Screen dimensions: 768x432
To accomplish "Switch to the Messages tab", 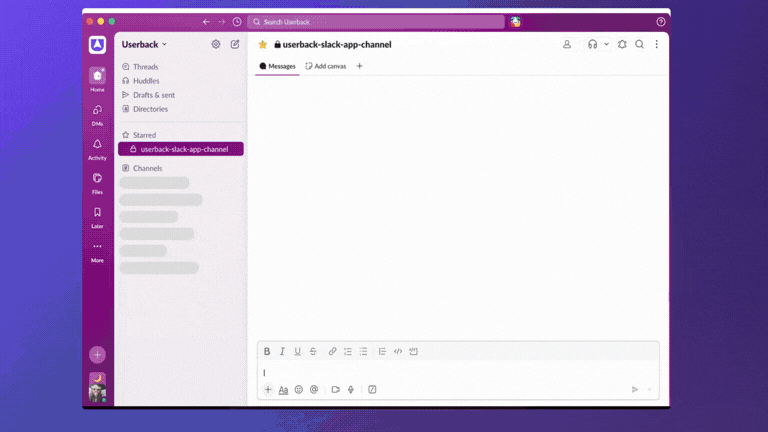I will [x=277, y=66].
